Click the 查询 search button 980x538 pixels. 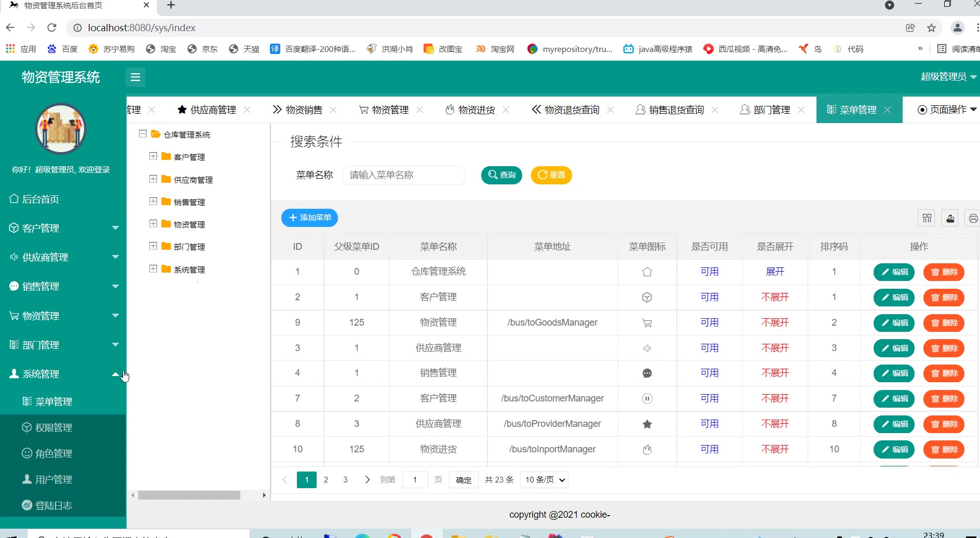pyautogui.click(x=501, y=175)
